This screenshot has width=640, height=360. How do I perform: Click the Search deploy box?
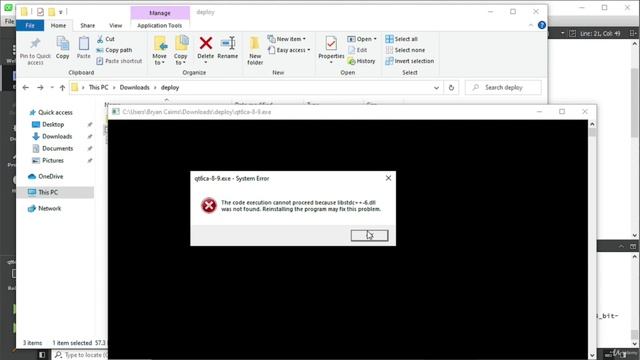coord(503,87)
